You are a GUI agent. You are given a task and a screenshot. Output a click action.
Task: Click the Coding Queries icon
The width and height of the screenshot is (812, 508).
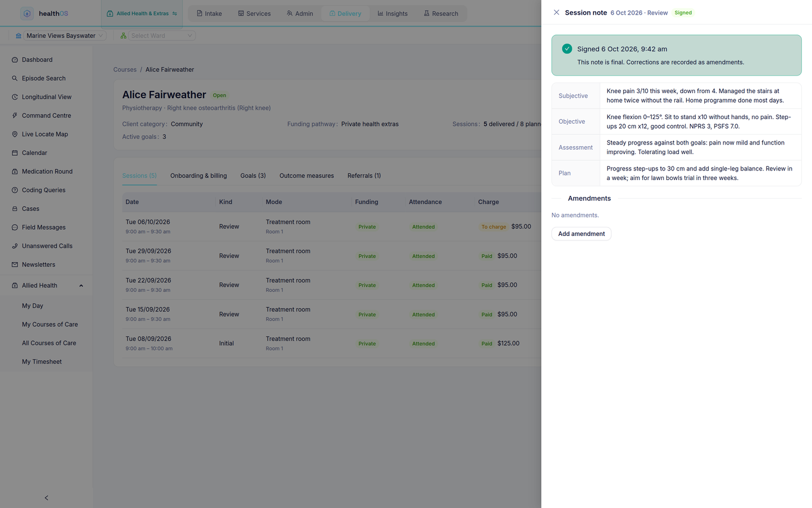point(15,190)
